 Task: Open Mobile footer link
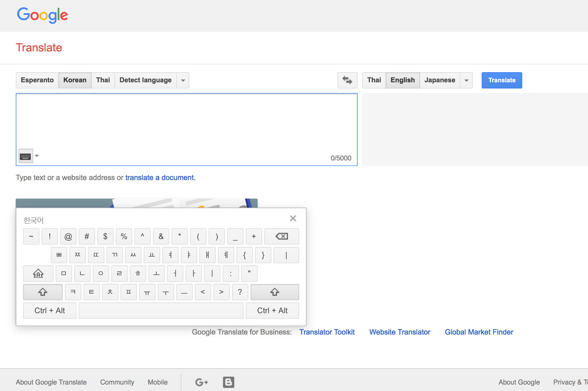point(158,382)
